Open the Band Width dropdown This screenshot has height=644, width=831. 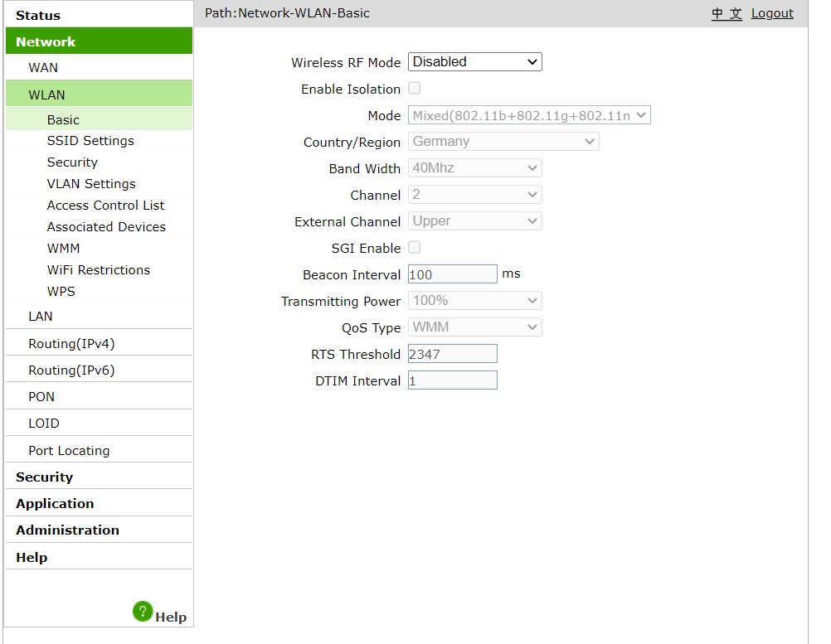474,168
